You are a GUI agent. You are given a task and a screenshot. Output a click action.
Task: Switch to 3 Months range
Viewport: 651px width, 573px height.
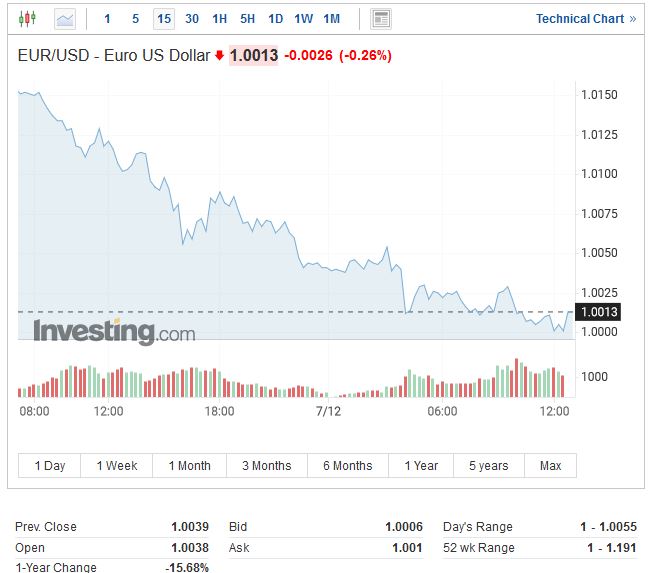266,465
